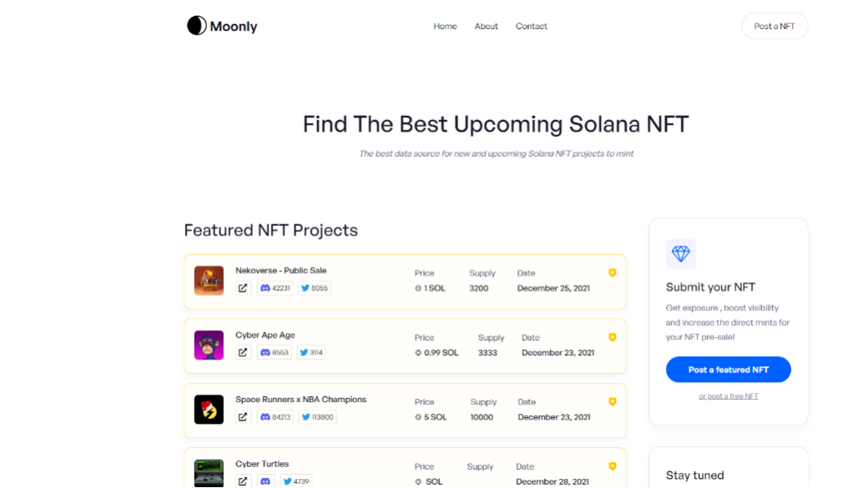The width and height of the screenshot is (868, 488).
Task: Select the Cyber Ape Age thumbnail image
Action: [209, 345]
